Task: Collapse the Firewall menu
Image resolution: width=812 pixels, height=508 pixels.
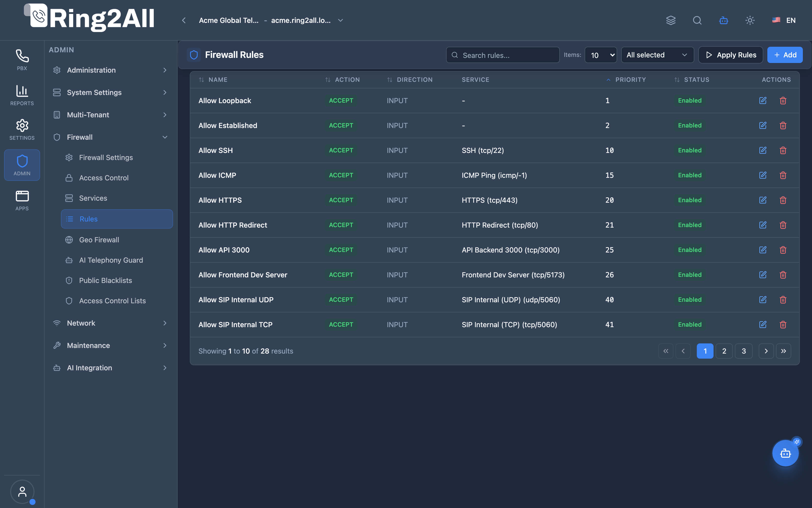Action: pos(111,137)
